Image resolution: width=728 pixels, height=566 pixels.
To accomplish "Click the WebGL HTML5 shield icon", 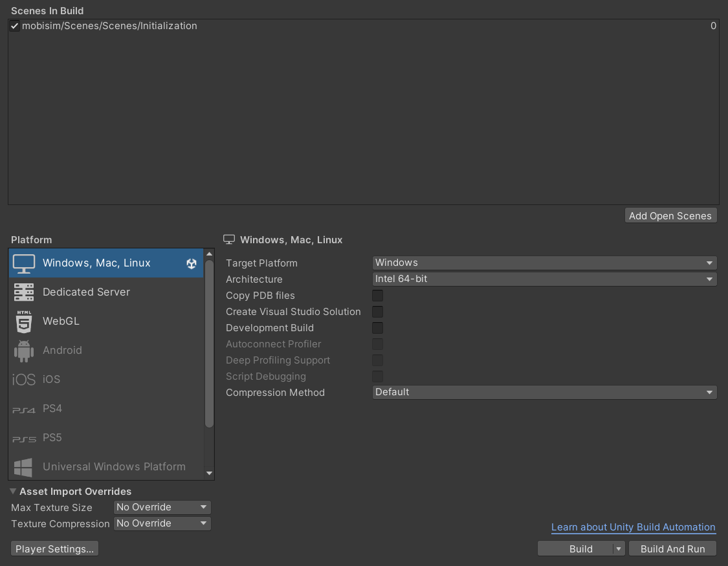I will (24, 321).
